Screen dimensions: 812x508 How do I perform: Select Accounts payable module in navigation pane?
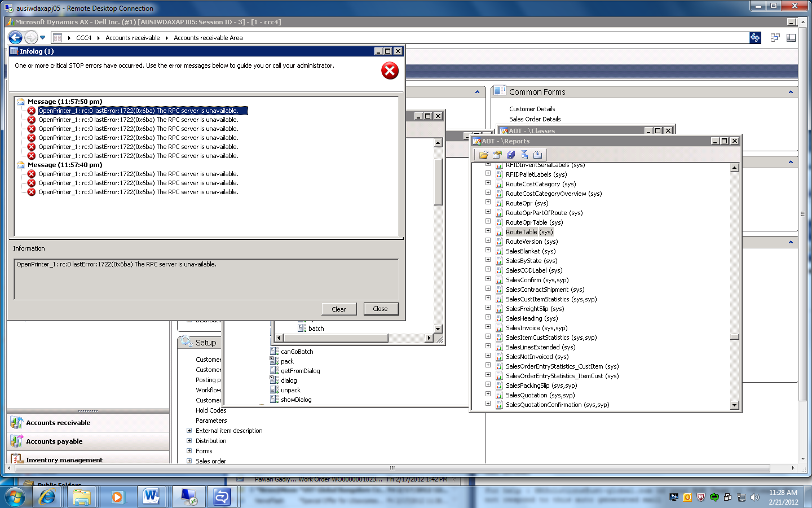coord(88,441)
